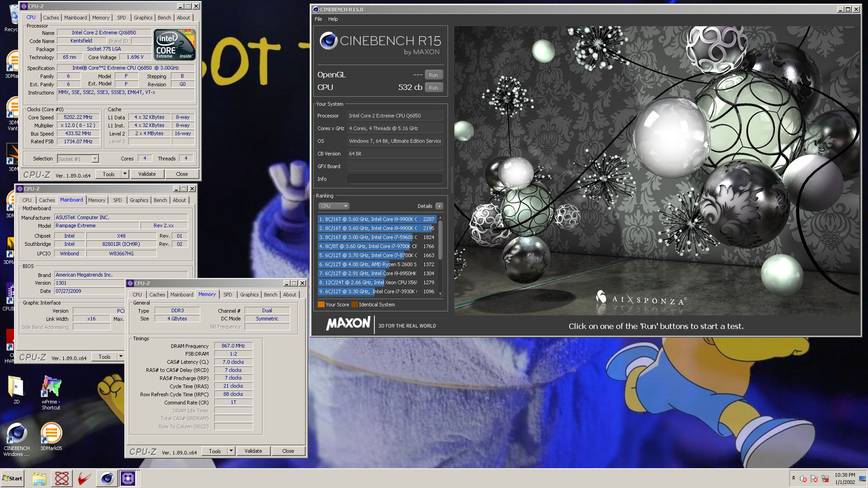Viewport: 868px width, 488px height.
Task: Click the network tray icon
Action: pyautogui.click(x=825, y=479)
